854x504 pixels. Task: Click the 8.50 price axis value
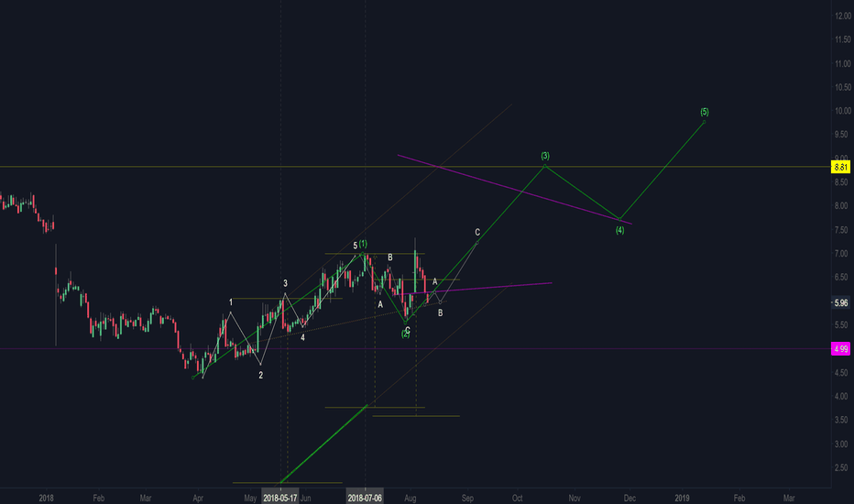click(843, 182)
